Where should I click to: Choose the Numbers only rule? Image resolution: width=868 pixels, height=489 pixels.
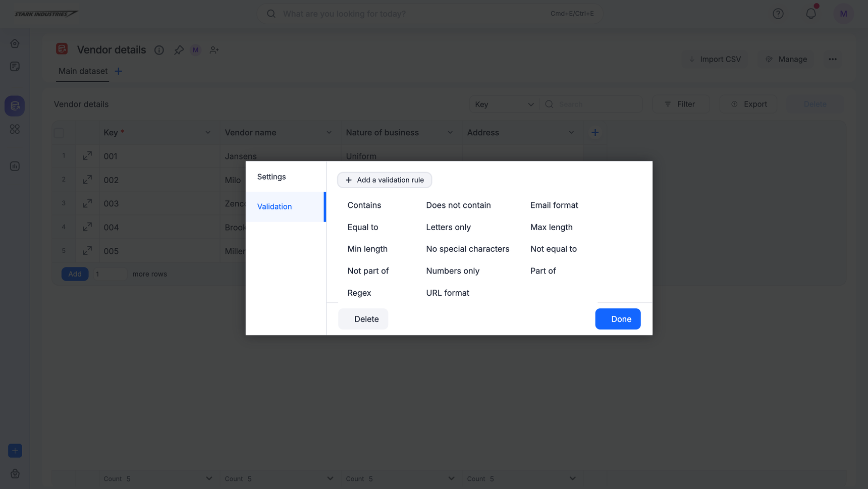coord(453,271)
